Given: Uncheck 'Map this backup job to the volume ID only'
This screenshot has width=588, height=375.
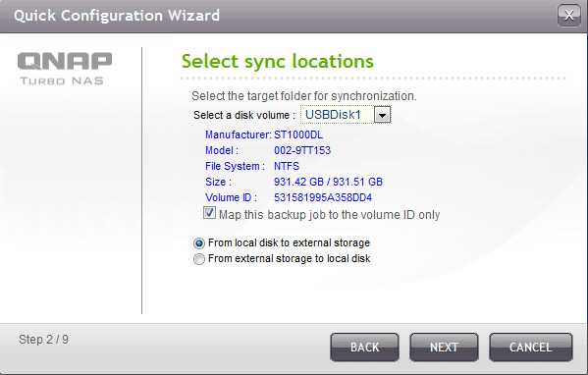Looking at the screenshot, I should click(x=209, y=213).
